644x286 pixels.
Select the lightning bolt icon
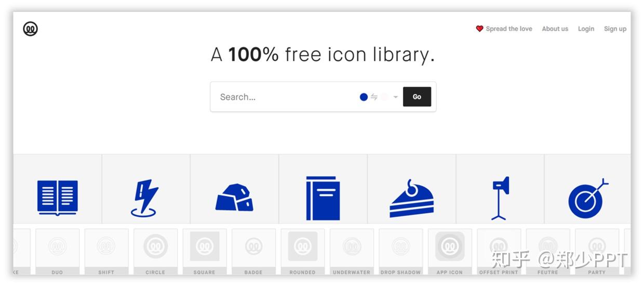click(144, 198)
